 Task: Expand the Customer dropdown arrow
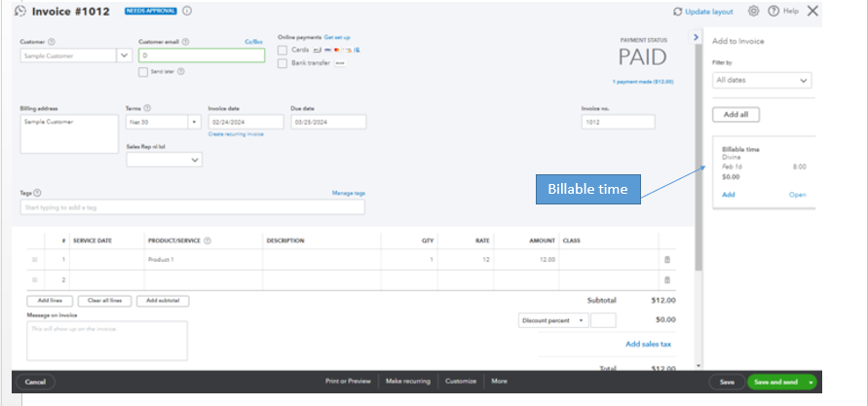[x=124, y=56]
